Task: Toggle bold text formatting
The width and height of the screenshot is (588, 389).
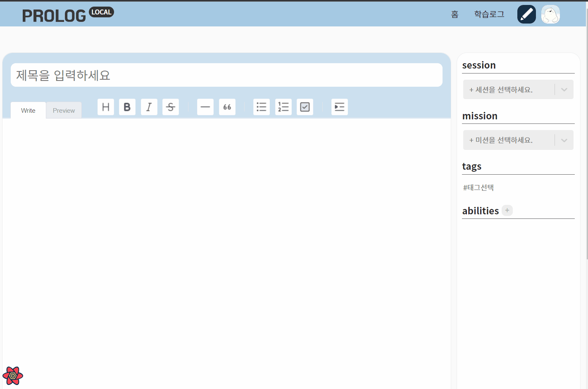Action: coord(127,107)
